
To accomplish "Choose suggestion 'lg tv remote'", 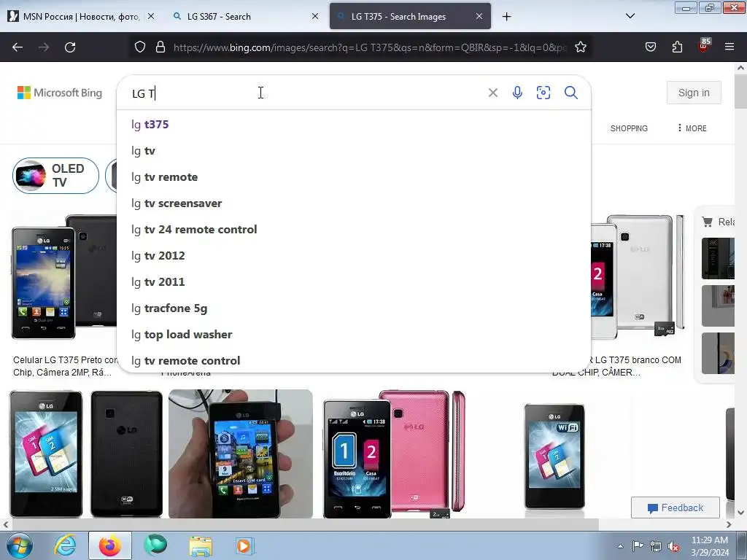I will pos(354,177).
